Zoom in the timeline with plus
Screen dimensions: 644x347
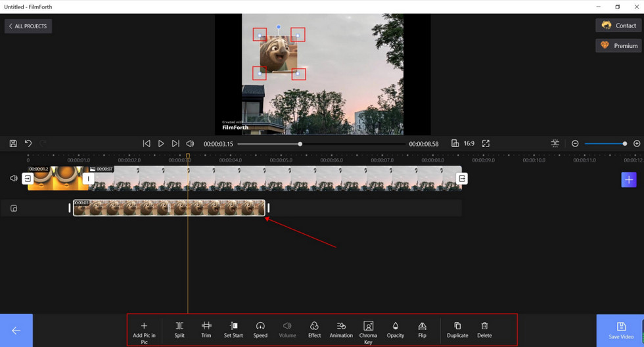tap(637, 143)
